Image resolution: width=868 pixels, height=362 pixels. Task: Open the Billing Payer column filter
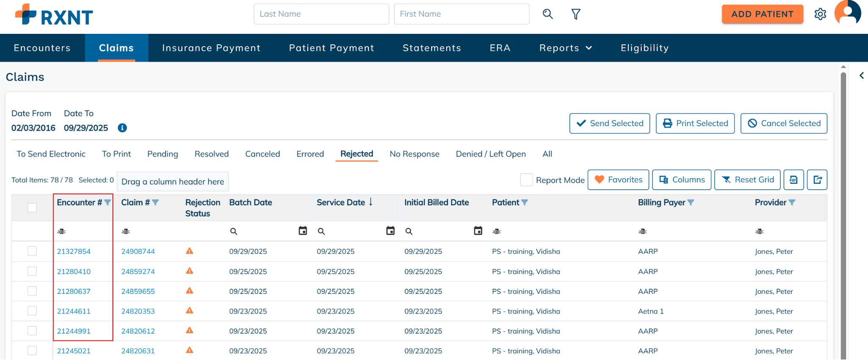690,203
